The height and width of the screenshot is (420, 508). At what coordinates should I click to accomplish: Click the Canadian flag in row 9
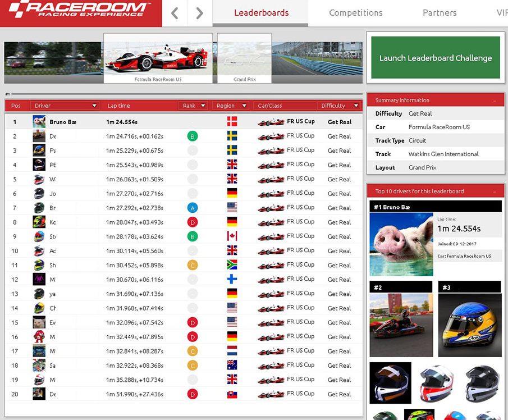tap(232, 236)
